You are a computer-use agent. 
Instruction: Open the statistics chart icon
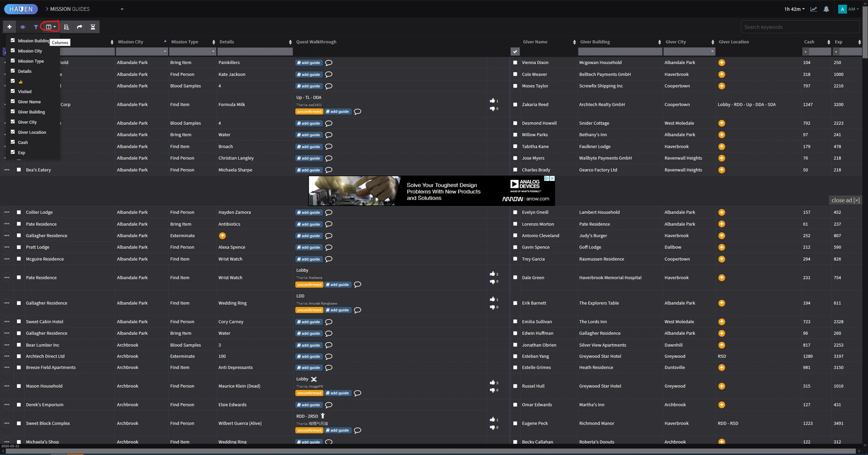click(x=813, y=9)
